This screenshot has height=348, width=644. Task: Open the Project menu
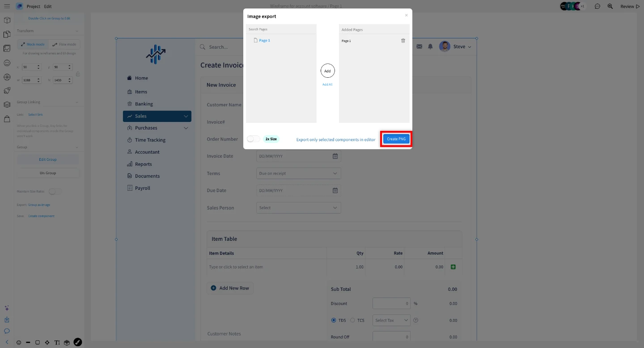coord(33,6)
